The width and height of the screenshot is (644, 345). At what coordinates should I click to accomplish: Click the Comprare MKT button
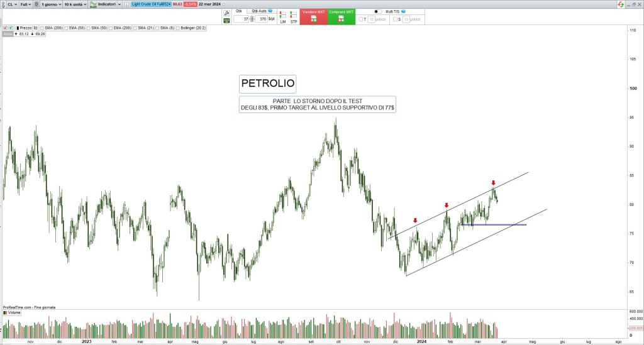click(341, 17)
